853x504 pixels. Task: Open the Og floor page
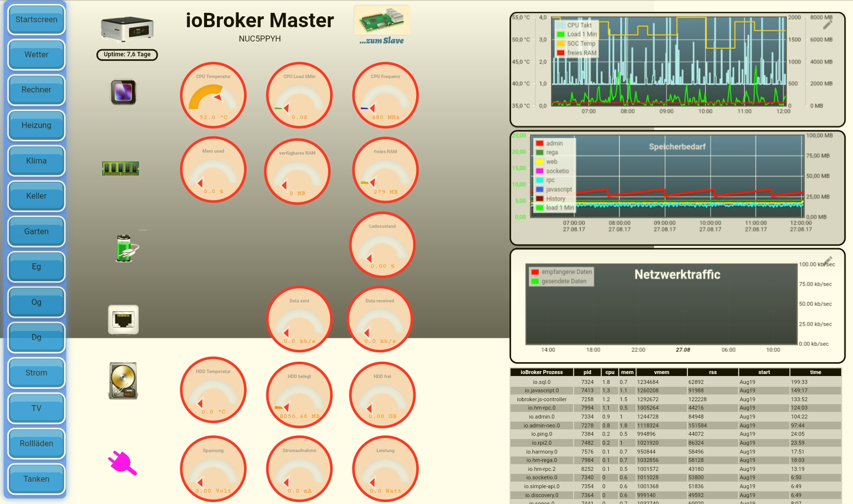tap(37, 302)
